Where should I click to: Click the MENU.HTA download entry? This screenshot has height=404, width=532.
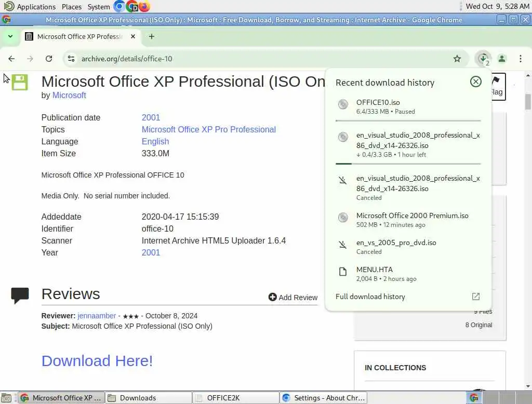point(408,274)
